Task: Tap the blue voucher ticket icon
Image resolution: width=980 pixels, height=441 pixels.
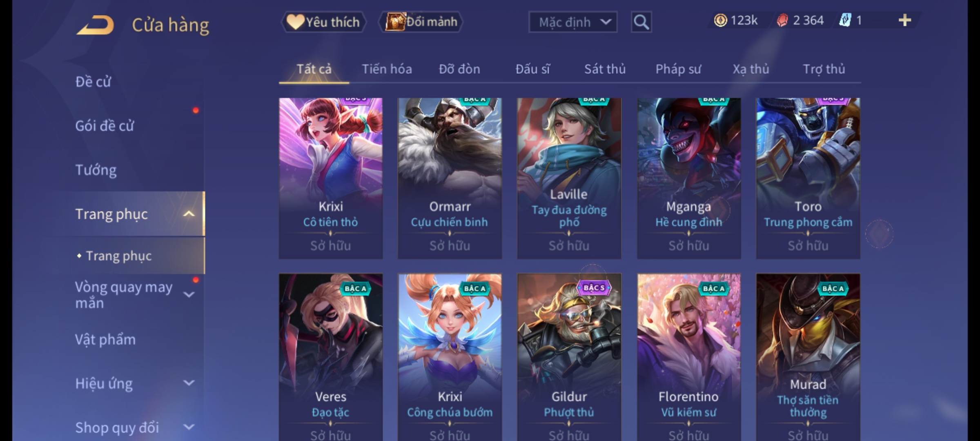Action: click(845, 20)
